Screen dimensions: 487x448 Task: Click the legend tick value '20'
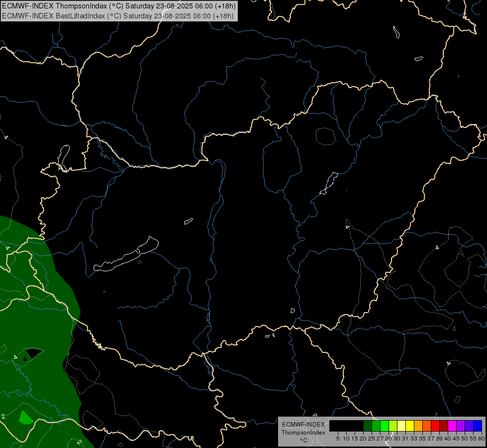tap(363, 439)
